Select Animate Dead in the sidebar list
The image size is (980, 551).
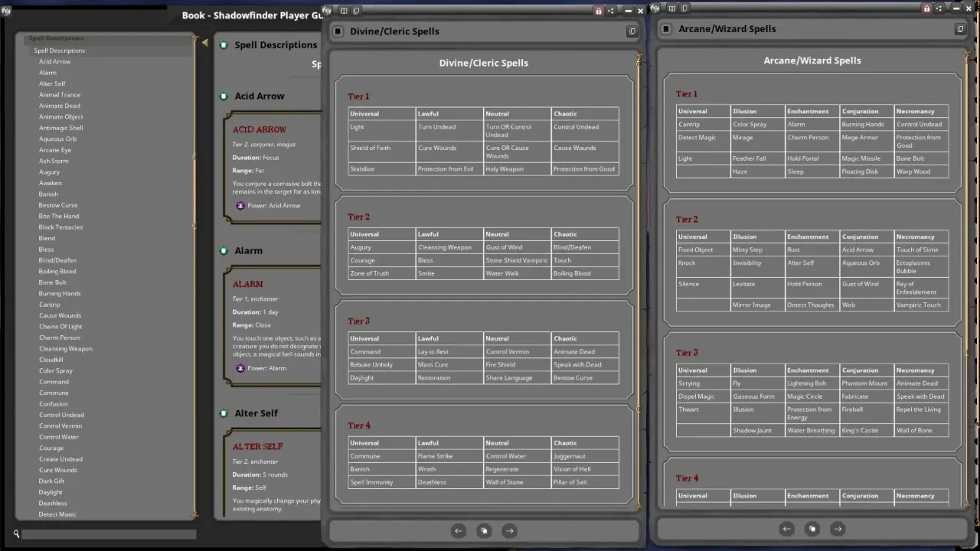coord(59,106)
